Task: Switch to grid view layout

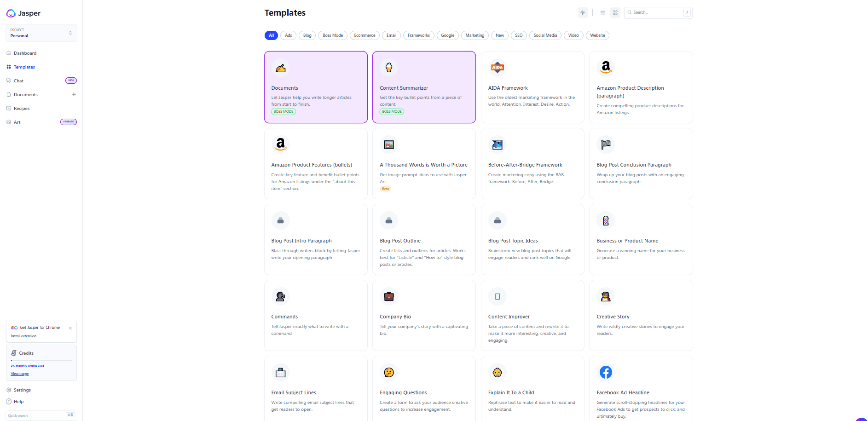Action: click(x=615, y=13)
